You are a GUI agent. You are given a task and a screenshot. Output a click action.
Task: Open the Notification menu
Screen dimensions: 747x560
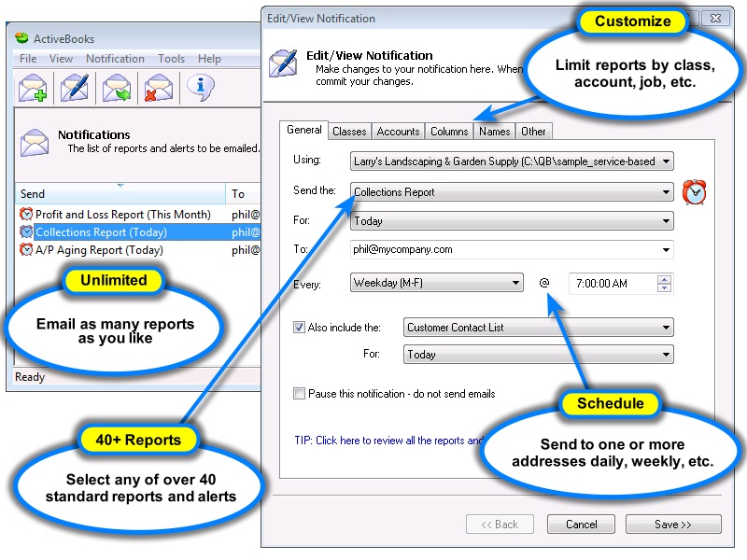point(115,59)
